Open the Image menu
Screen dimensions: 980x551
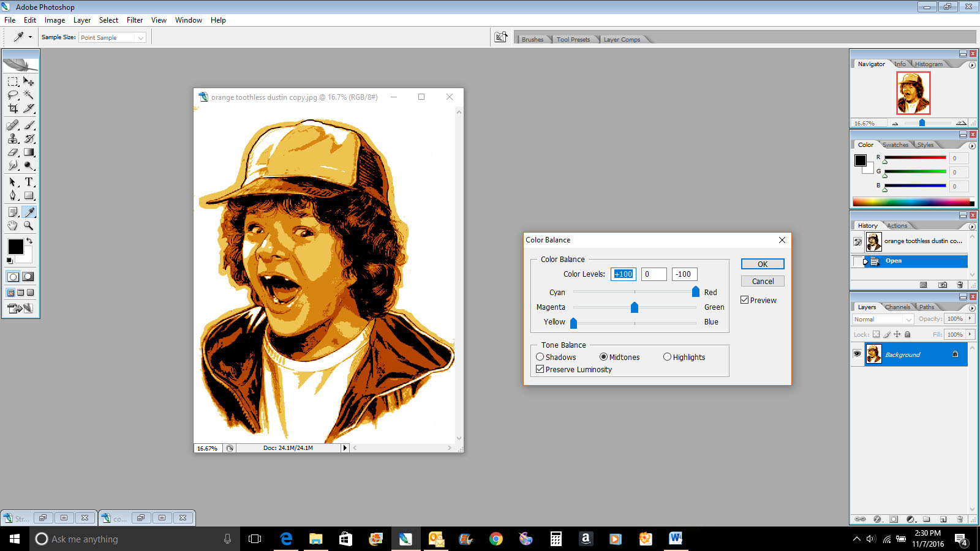tap(55, 20)
